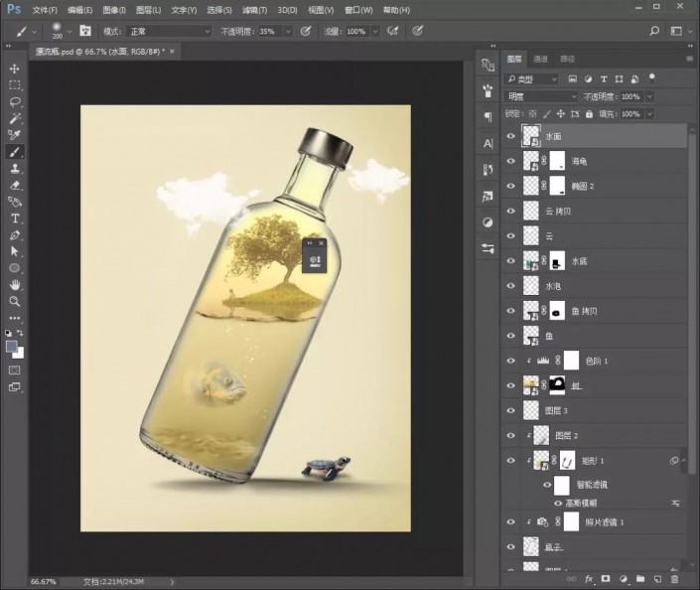
Task: Enable airbrush-style build-up effect
Action: [393, 31]
